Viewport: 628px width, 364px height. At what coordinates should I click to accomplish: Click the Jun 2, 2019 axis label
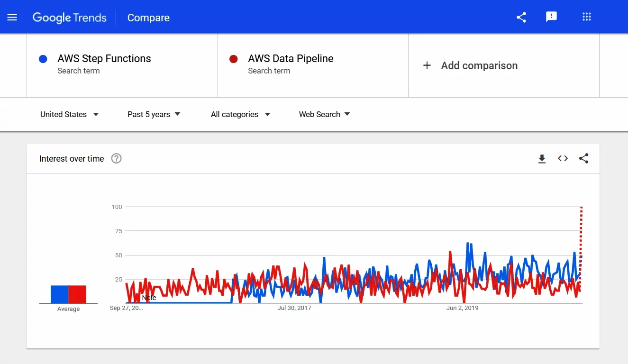click(x=463, y=308)
